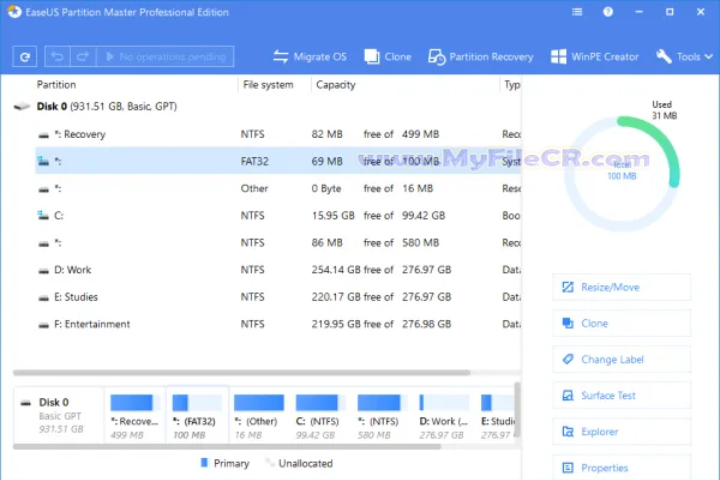Select the C: NTFS partition row

(278, 215)
